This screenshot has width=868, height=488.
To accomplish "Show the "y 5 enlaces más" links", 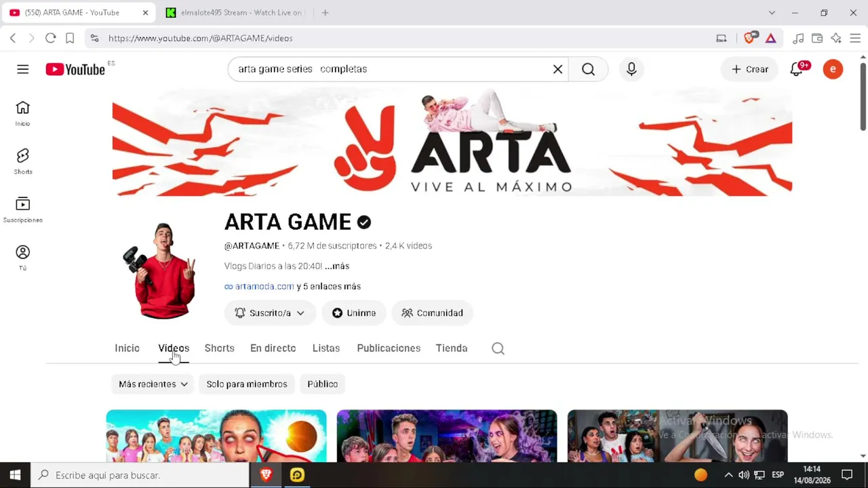I will [329, 287].
